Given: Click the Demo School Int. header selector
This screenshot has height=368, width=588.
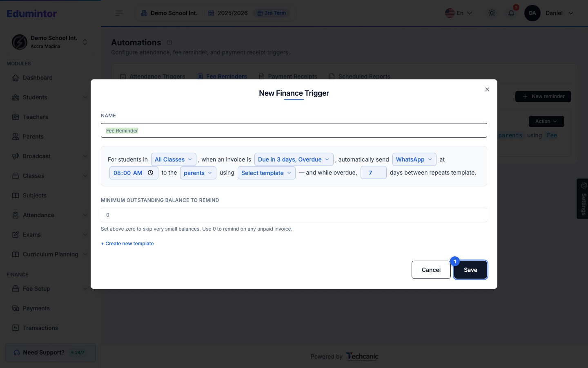Looking at the screenshot, I should click(x=169, y=13).
